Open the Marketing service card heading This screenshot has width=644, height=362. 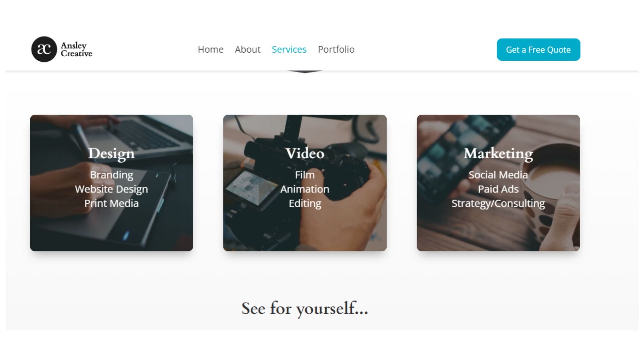coord(498,154)
